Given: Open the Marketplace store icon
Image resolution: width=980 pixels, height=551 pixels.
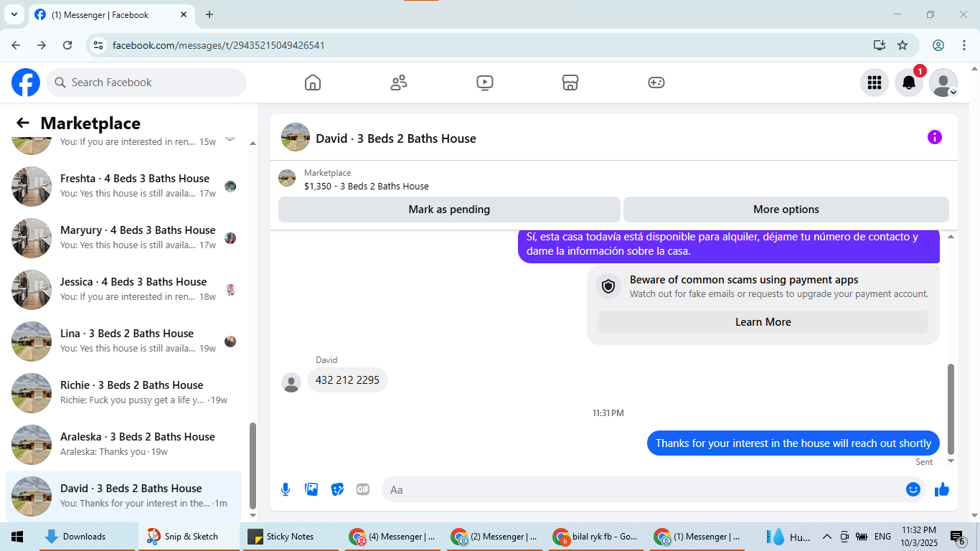Looking at the screenshot, I should pos(570,83).
